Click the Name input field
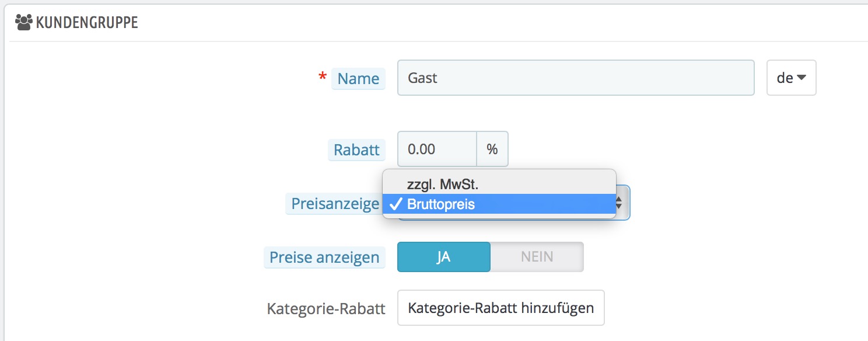The height and width of the screenshot is (341, 868). 575,78
